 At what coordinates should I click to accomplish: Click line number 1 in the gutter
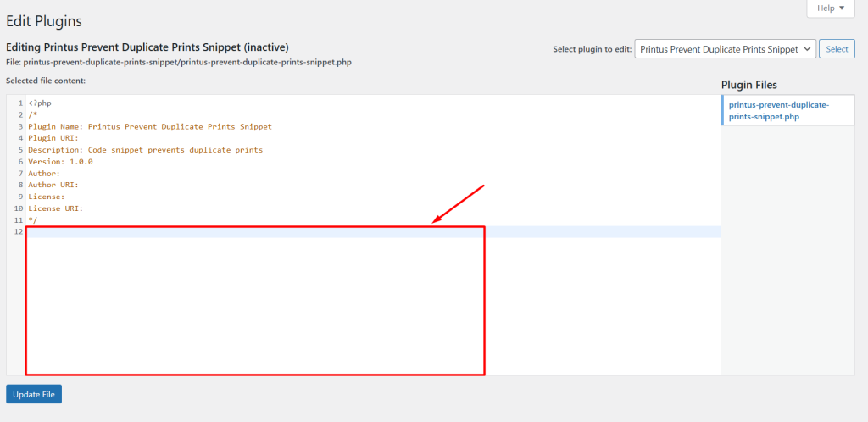[x=19, y=103]
